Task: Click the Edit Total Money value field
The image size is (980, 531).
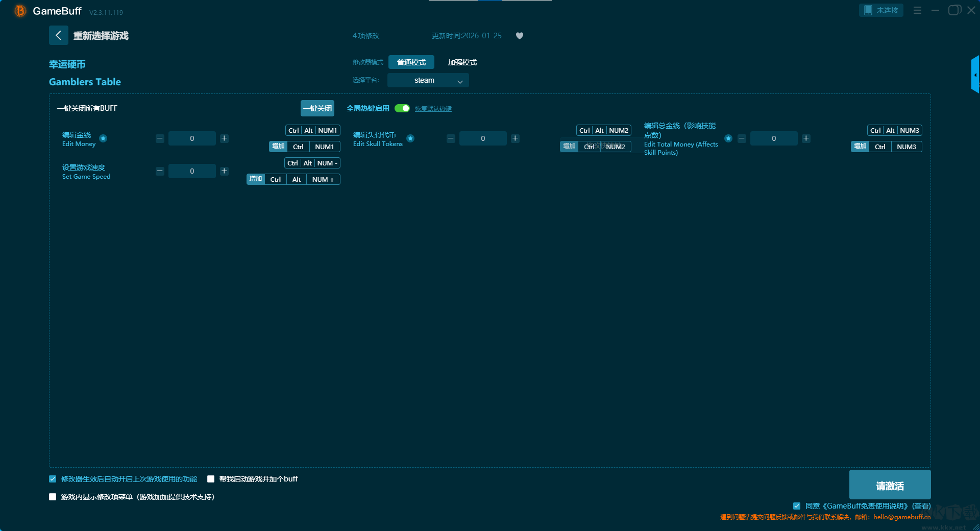Action: click(774, 138)
